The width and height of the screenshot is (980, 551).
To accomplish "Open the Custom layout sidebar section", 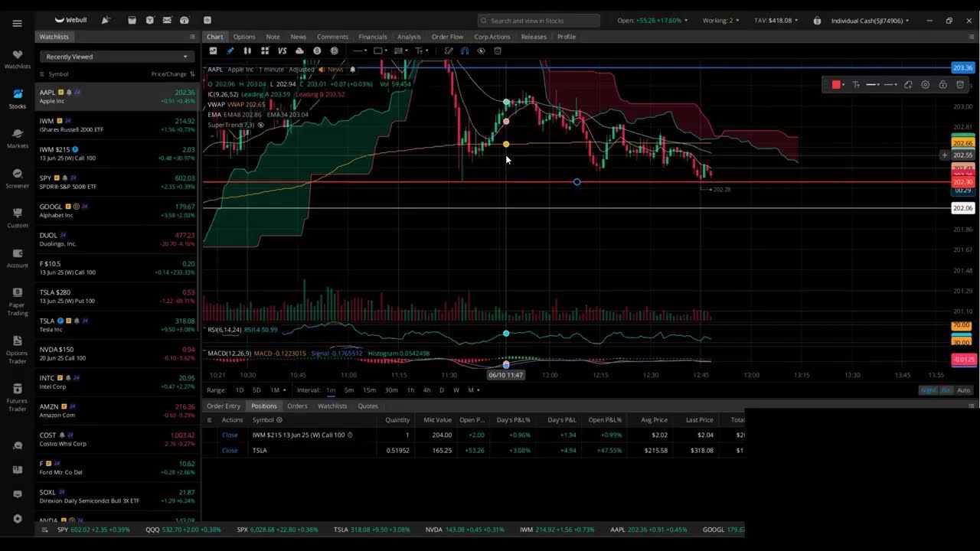I will pos(18,217).
